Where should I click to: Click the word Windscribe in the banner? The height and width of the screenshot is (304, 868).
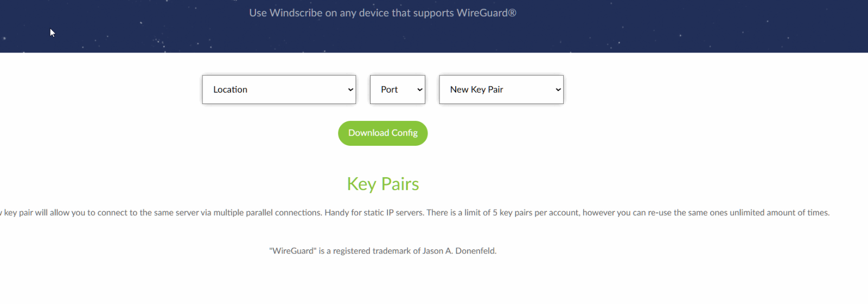pyautogui.click(x=296, y=13)
